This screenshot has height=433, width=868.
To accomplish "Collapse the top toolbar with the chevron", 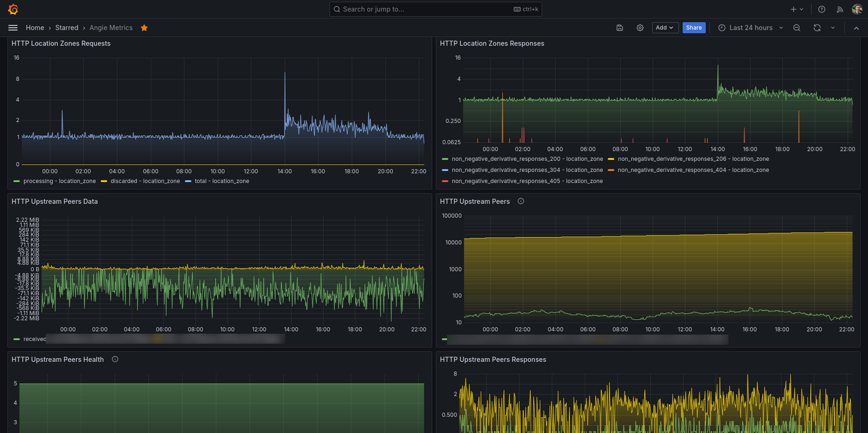I will click(856, 28).
